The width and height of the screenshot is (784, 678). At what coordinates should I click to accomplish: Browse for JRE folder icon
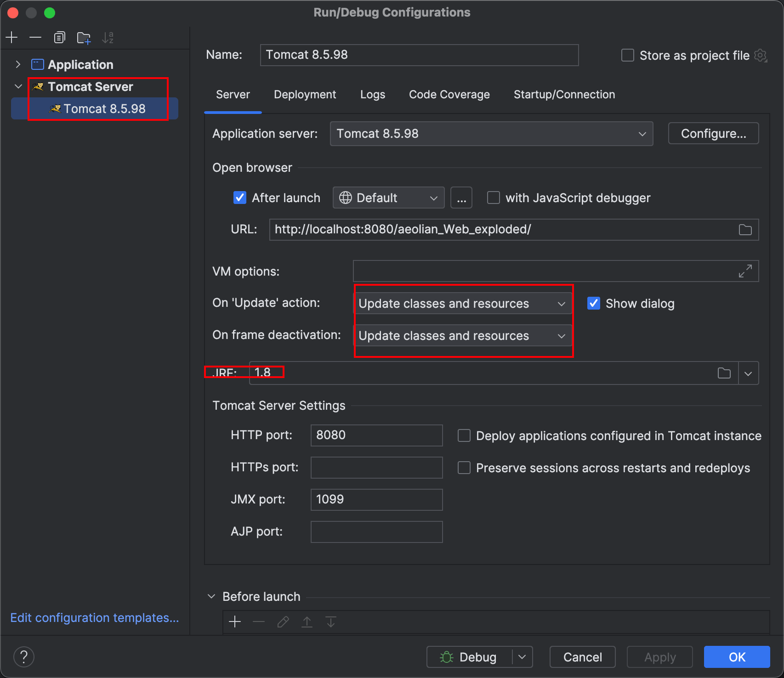point(724,373)
